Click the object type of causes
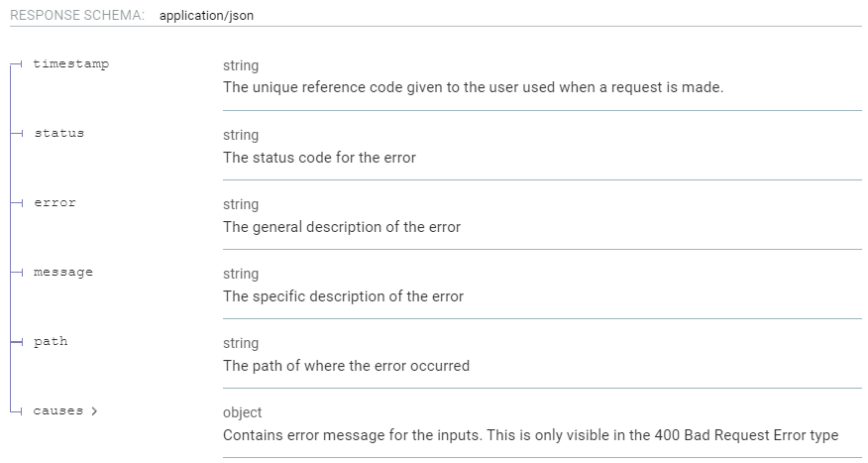This screenshot has height=463, width=868. tap(243, 412)
